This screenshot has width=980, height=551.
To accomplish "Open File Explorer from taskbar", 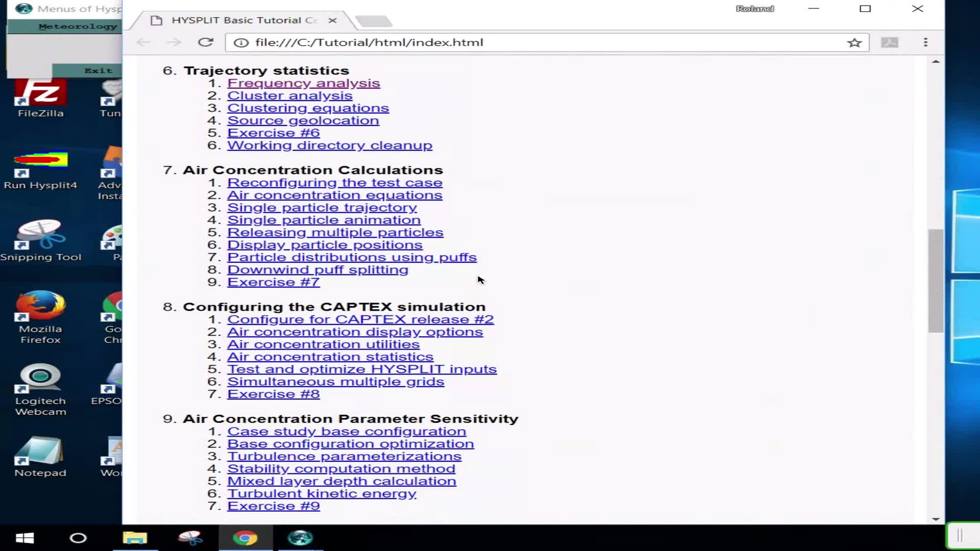I will 135,538.
